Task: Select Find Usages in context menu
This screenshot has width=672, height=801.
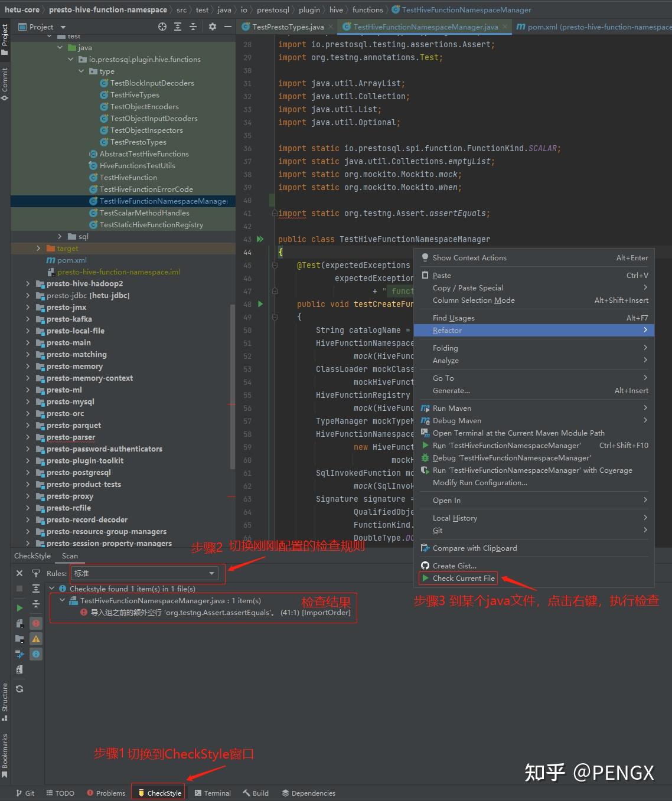Action: click(534, 318)
